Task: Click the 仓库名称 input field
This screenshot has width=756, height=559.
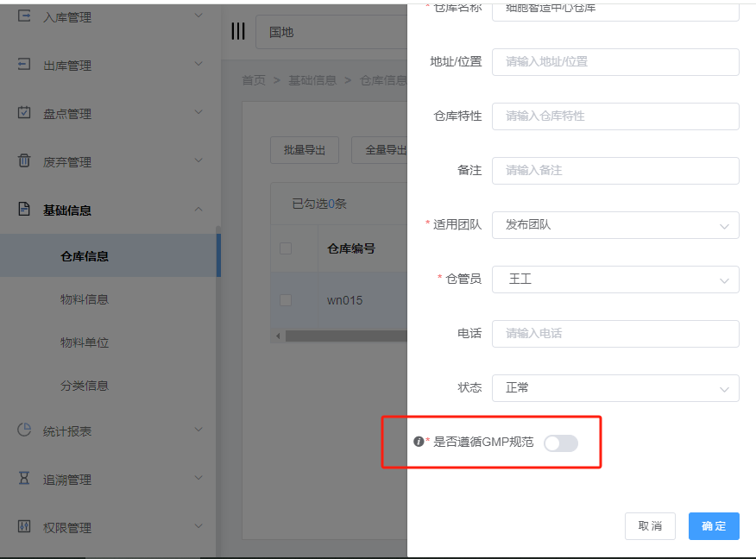Action: click(x=615, y=11)
